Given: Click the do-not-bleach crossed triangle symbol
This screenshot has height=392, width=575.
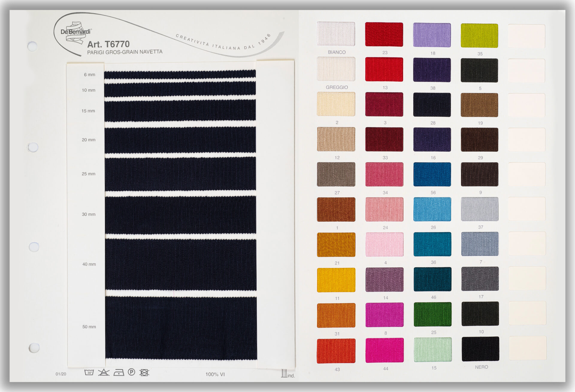Looking at the screenshot, I should click(104, 373).
